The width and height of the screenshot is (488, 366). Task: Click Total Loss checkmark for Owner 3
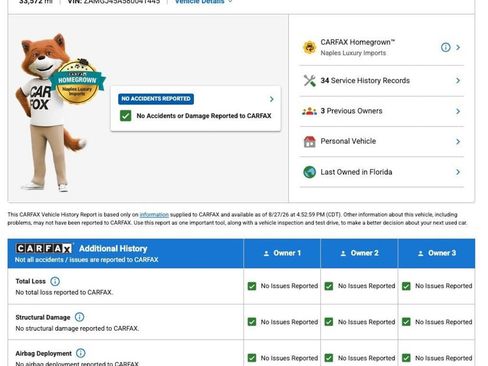click(406, 286)
